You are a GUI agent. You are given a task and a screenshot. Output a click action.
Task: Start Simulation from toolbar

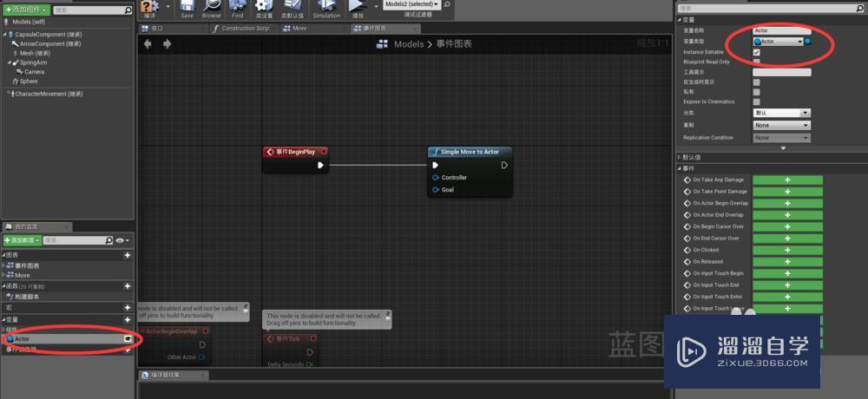pos(326,7)
